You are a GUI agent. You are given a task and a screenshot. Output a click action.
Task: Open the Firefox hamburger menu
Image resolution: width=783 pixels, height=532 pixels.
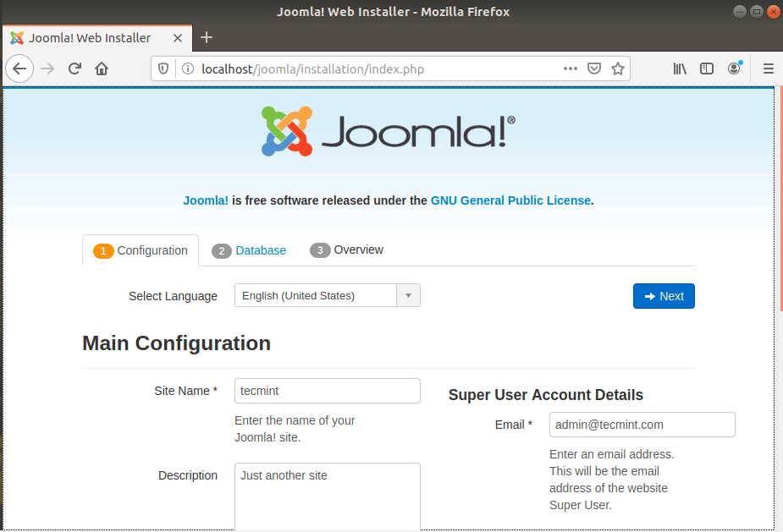click(769, 69)
